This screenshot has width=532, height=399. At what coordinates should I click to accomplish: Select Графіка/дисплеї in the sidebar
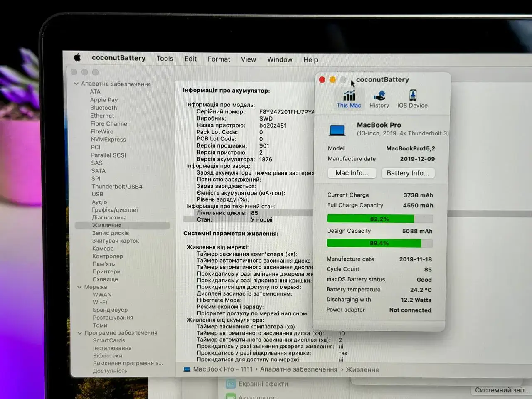tap(115, 210)
